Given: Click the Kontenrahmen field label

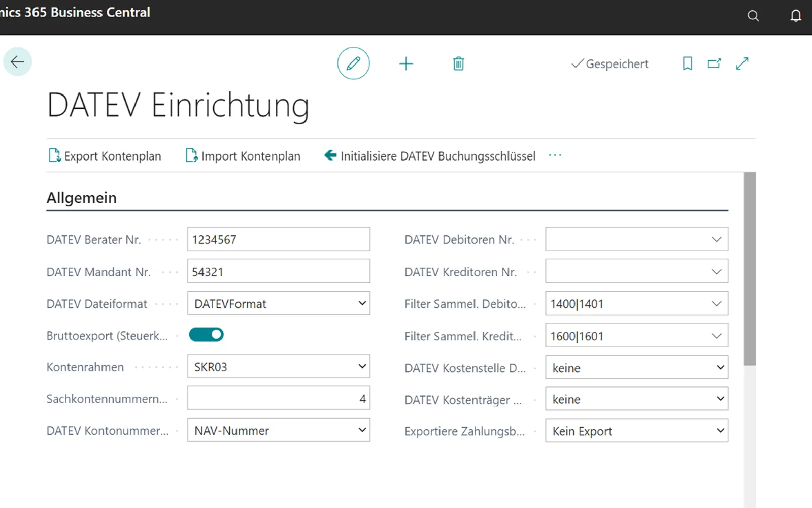Looking at the screenshot, I should coord(85,367).
